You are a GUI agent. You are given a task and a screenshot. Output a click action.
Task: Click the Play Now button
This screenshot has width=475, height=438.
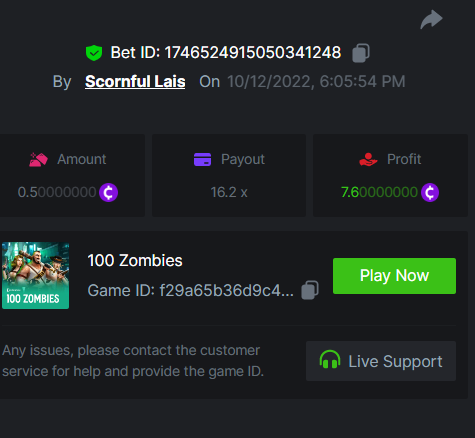[x=394, y=276]
